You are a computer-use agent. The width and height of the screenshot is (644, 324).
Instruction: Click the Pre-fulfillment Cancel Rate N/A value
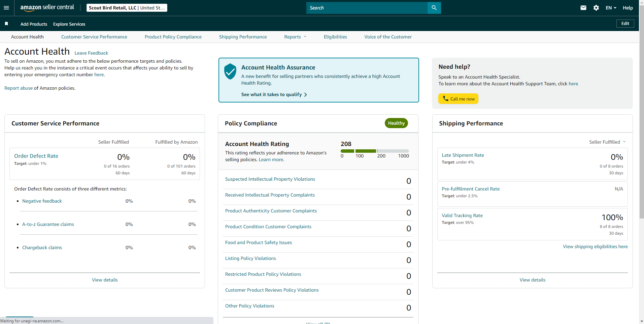click(619, 189)
